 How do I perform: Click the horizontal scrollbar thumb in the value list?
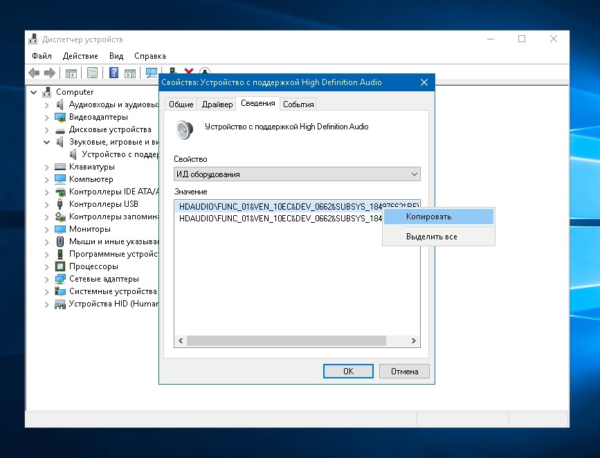coord(286,341)
